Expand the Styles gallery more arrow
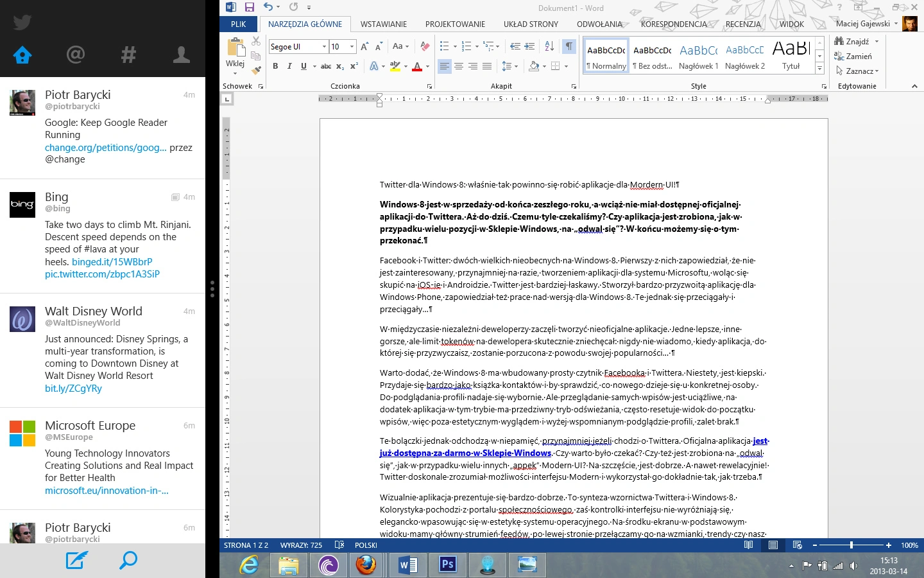 click(x=819, y=67)
